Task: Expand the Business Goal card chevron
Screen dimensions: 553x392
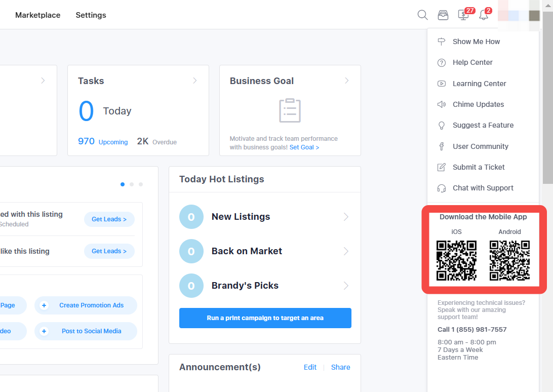Action: 347,81
